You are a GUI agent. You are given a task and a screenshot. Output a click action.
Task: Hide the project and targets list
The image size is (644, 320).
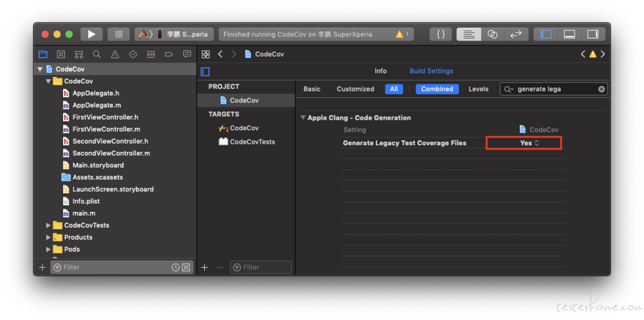coord(205,72)
